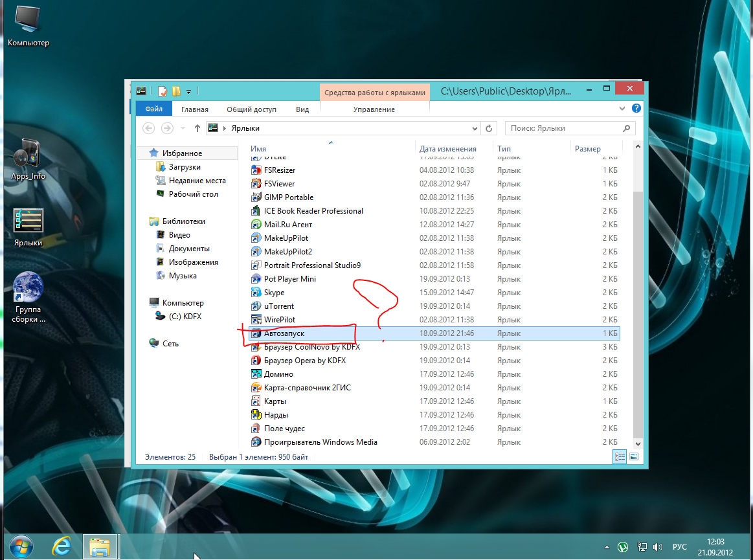Select ICE Book Reader Professional icon
The width and height of the screenshot is (753, 560).
[x=256, y=211]
